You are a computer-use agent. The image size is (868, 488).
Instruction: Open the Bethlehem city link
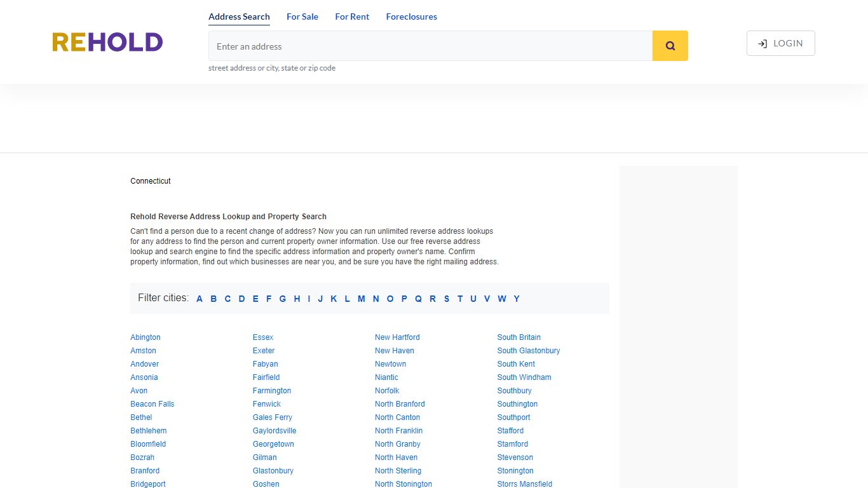click(149, 431)
